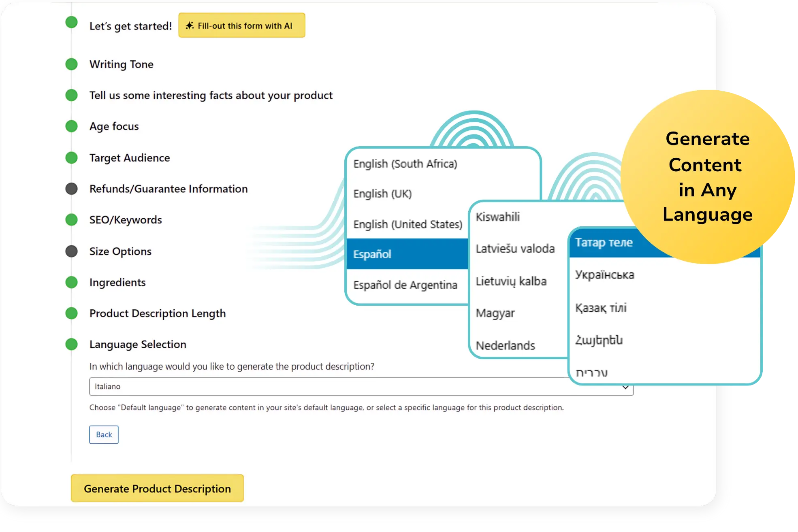Click the gray dot beside Size Options

point(72,251)
